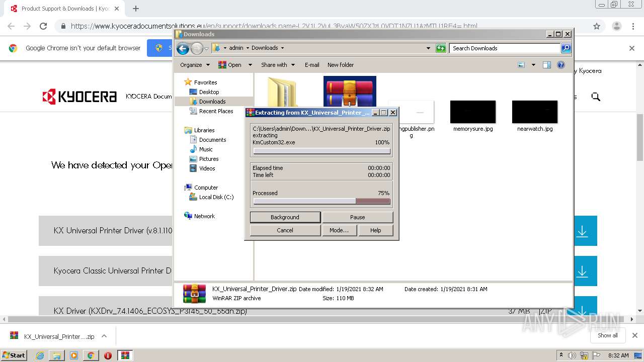Screen dimensions: 644x362
Task: Open the address bar history dropdown
Action: click(x=428, y=48)
